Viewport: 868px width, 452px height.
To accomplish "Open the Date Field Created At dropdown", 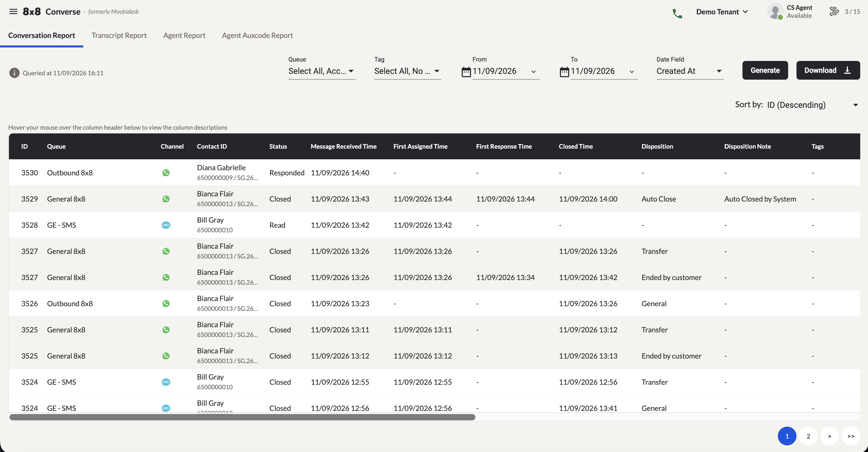I will pos(690,71).
